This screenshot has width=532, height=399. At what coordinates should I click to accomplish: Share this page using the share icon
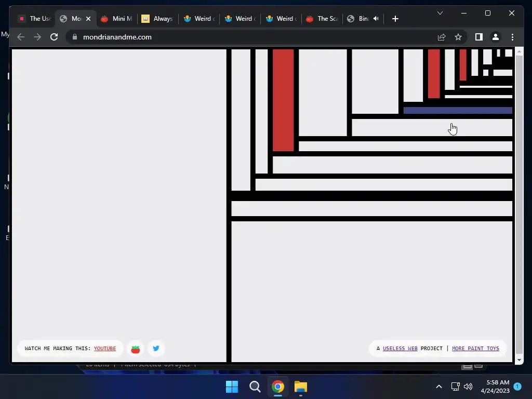point(442,37)
